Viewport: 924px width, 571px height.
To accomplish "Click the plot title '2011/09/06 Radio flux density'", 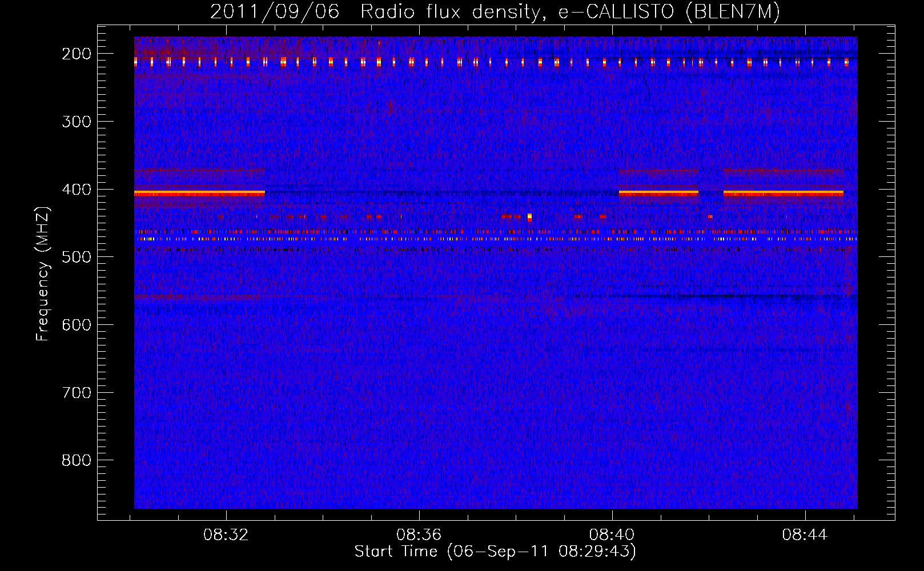I will [495, 11].
